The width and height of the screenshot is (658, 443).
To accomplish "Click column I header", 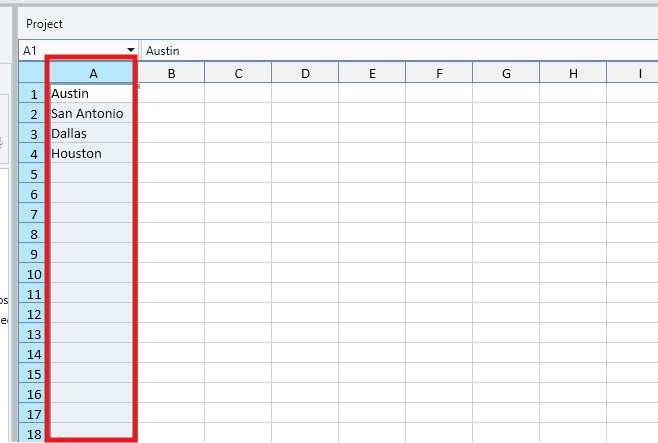I will 639,73.
